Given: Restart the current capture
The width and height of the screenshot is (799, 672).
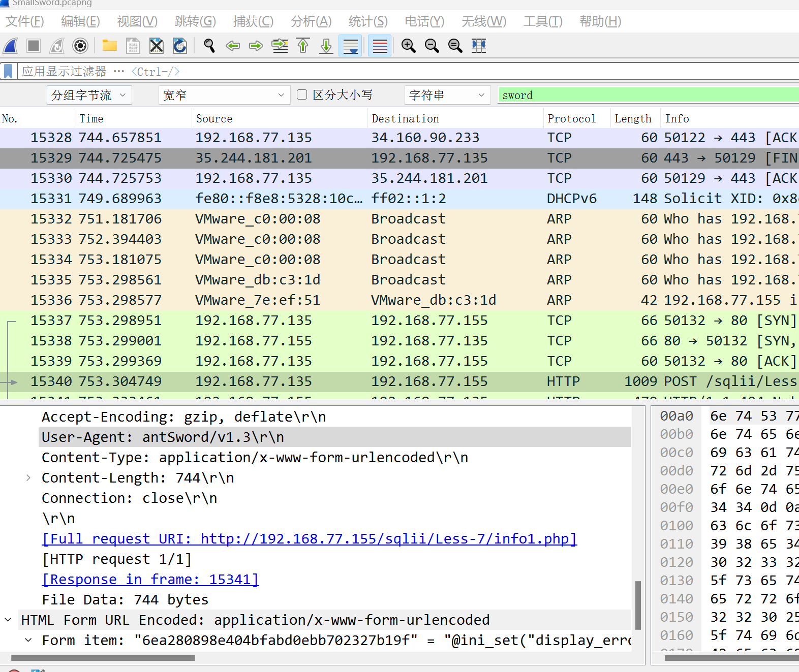Looking at the screenshot, I should click(57, 46).
